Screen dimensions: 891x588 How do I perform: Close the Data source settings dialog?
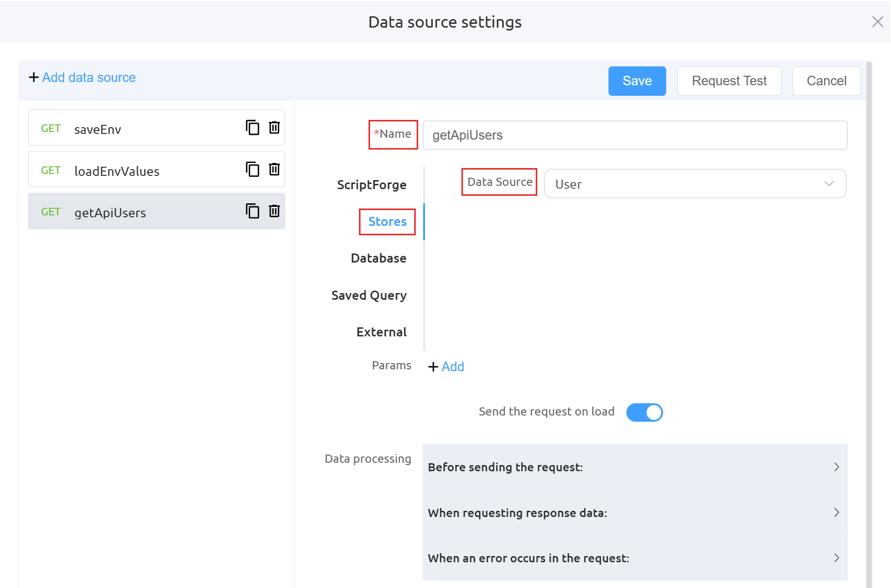point(877,22)
